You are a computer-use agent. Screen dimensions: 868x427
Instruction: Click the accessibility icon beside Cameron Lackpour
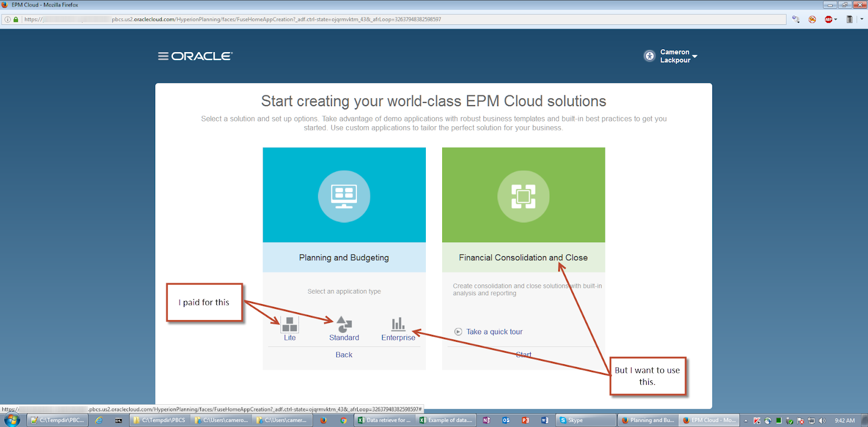(649, 56)
